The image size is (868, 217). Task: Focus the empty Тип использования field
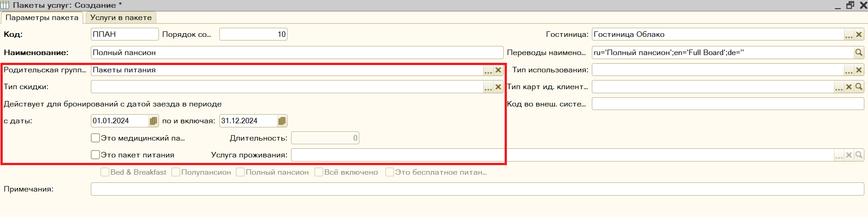(718, 70)
